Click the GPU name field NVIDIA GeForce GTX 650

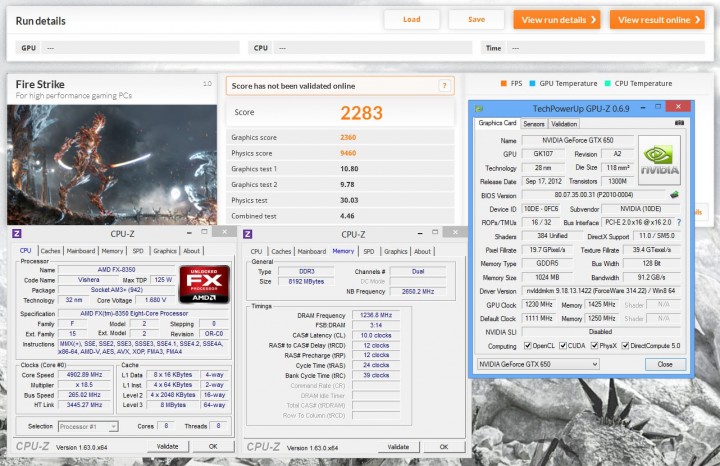[x=578, y=140]
